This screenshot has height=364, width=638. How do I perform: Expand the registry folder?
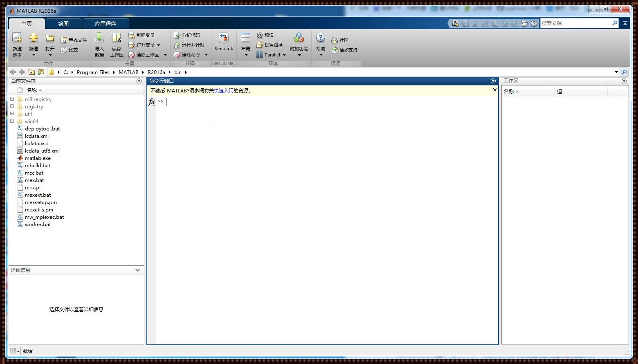pyautogui.click(x=12, y=106)
